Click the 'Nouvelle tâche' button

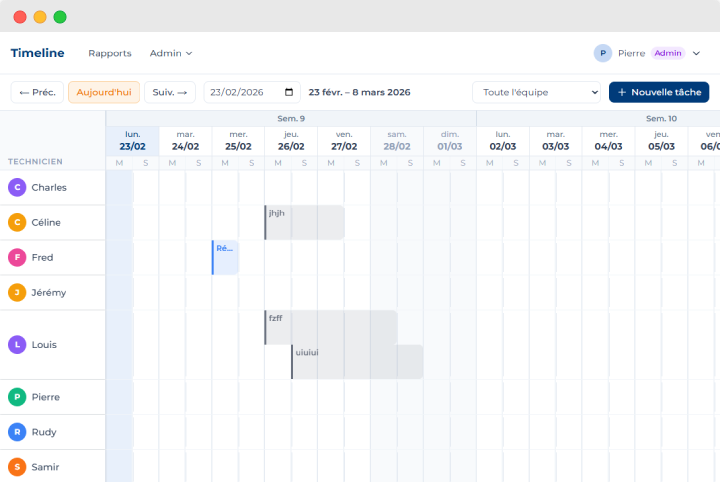[x=658, y=92]
